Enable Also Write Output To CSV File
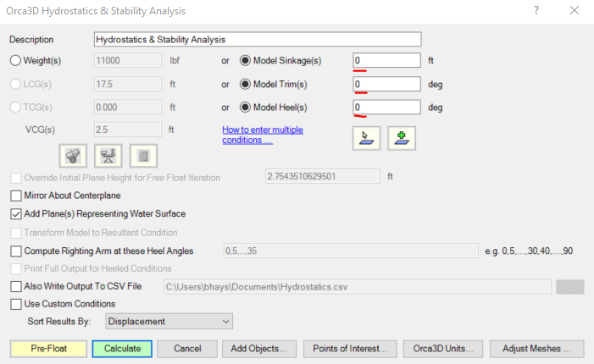Screen dimensions: 594x364 tap(16, 286)
